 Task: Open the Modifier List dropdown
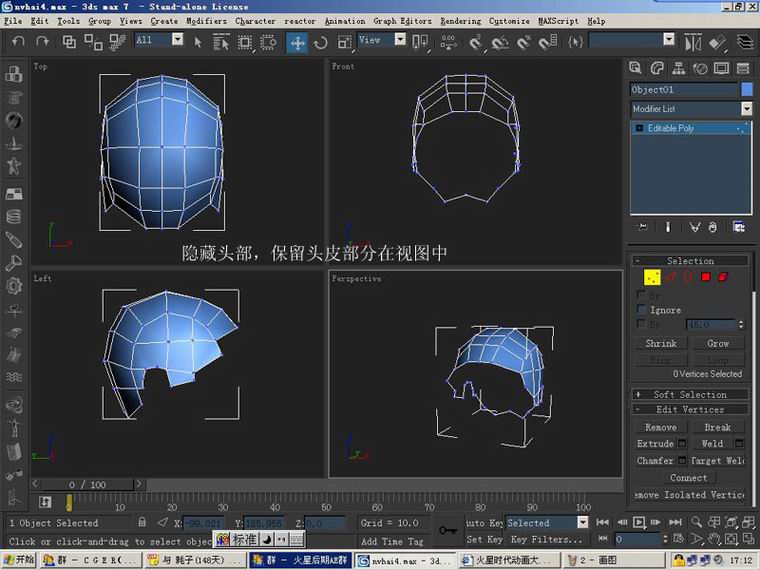(x=691, y=109)
